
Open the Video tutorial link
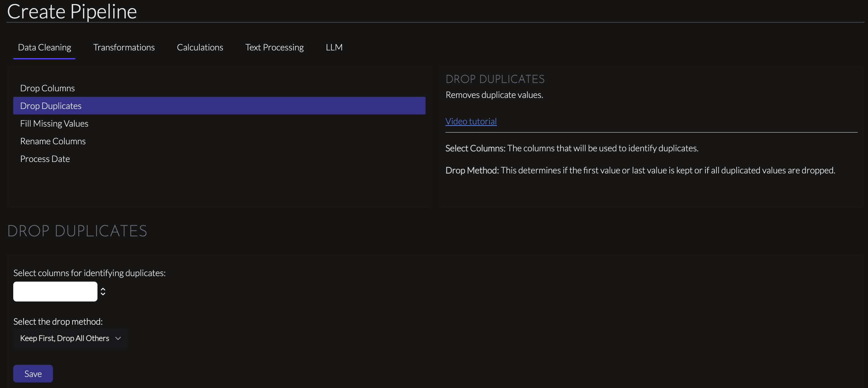coord(471,121)
